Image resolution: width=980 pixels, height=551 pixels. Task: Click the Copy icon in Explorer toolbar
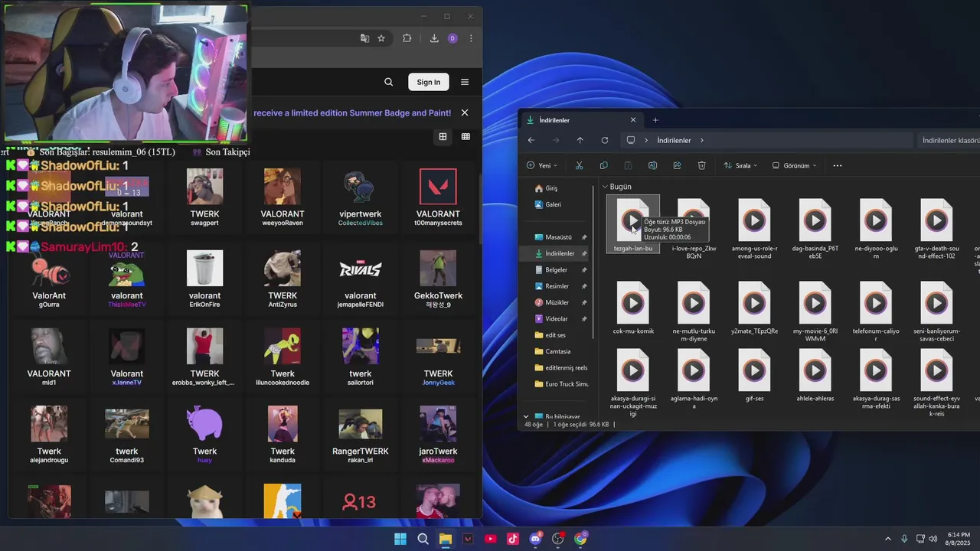point(603,165)
